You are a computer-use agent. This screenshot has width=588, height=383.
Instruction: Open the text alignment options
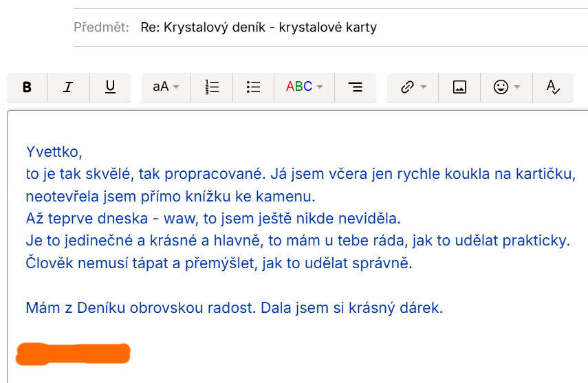355,87
